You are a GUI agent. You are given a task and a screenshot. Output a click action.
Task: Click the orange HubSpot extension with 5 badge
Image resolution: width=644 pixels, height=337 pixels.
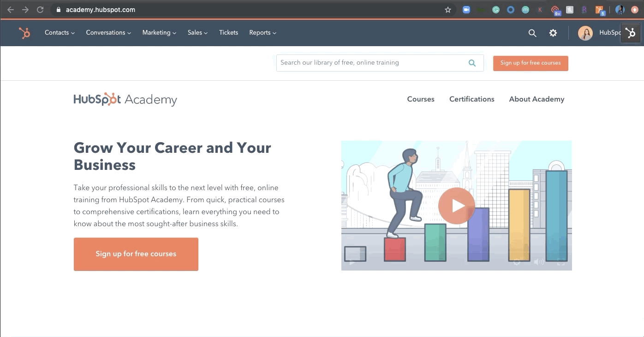[x=600, y=10]
